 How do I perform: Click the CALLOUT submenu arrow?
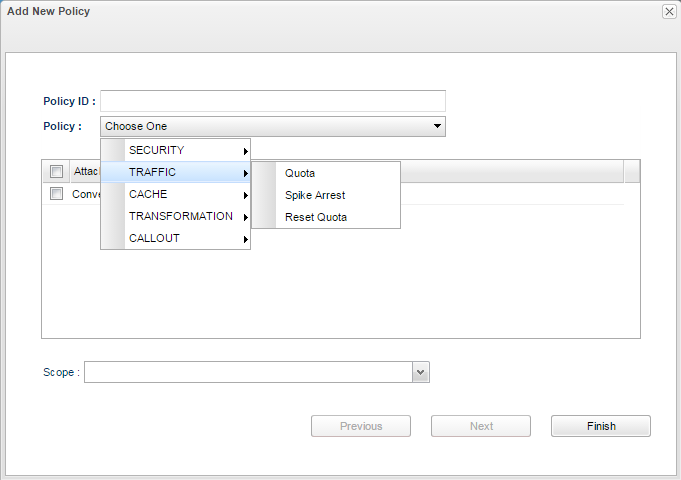(245, 239)
